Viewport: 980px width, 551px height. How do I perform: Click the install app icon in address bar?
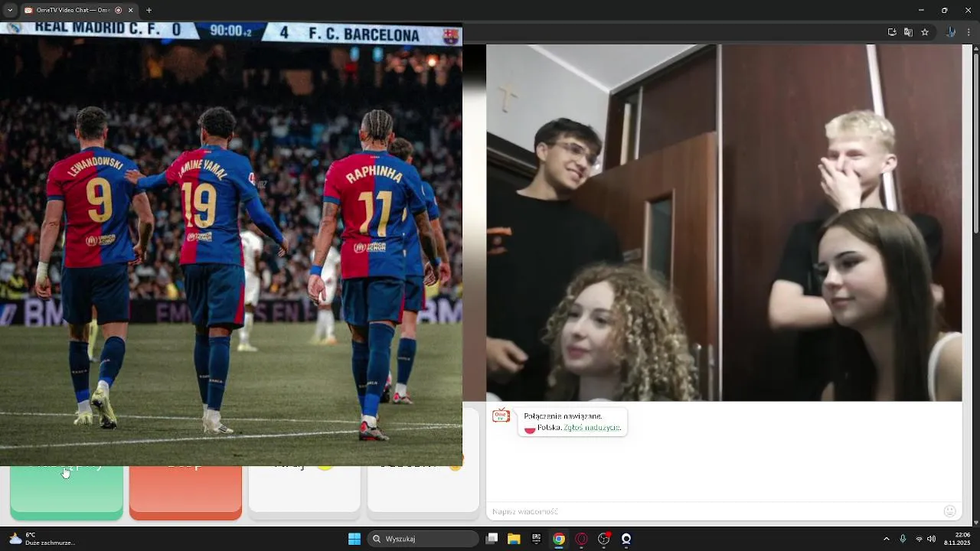coord(892,32)
